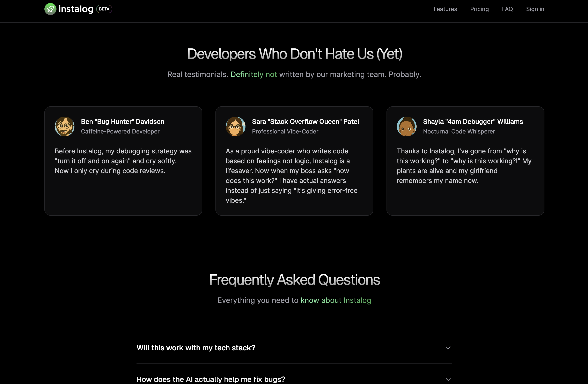Viewport: 588px width, 384px height.
Task: Click Ben Davidson's avatar image
Action: (x=65, y=126)
